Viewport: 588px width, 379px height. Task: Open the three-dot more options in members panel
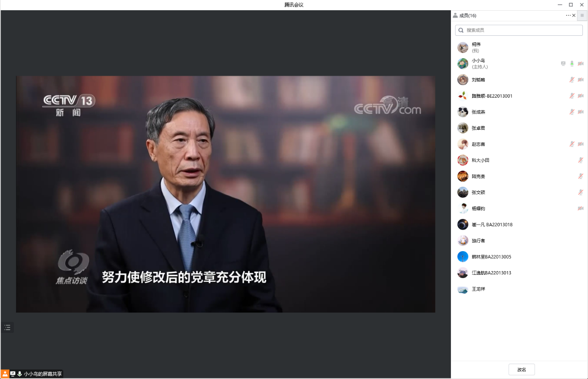568,15
